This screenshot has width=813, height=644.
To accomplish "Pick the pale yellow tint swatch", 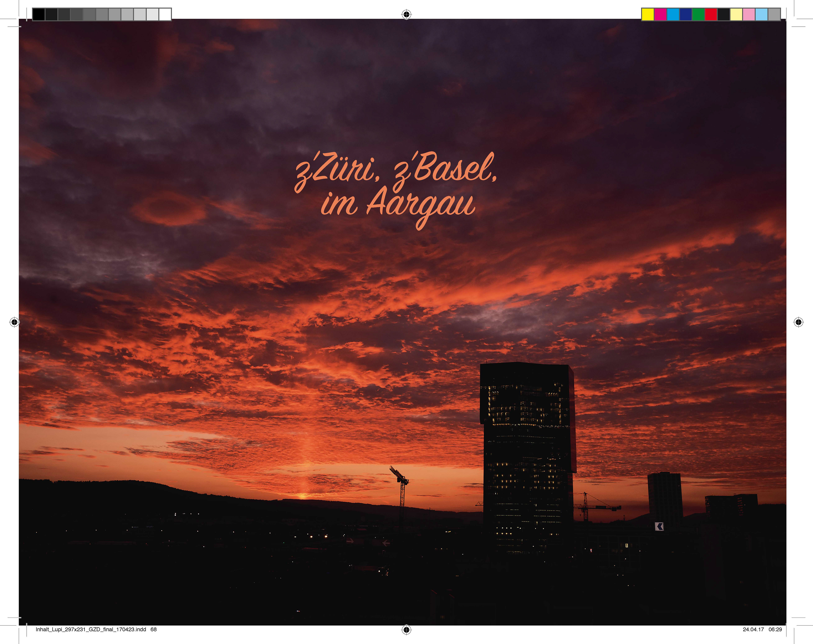I will click(x=736, y=14).
